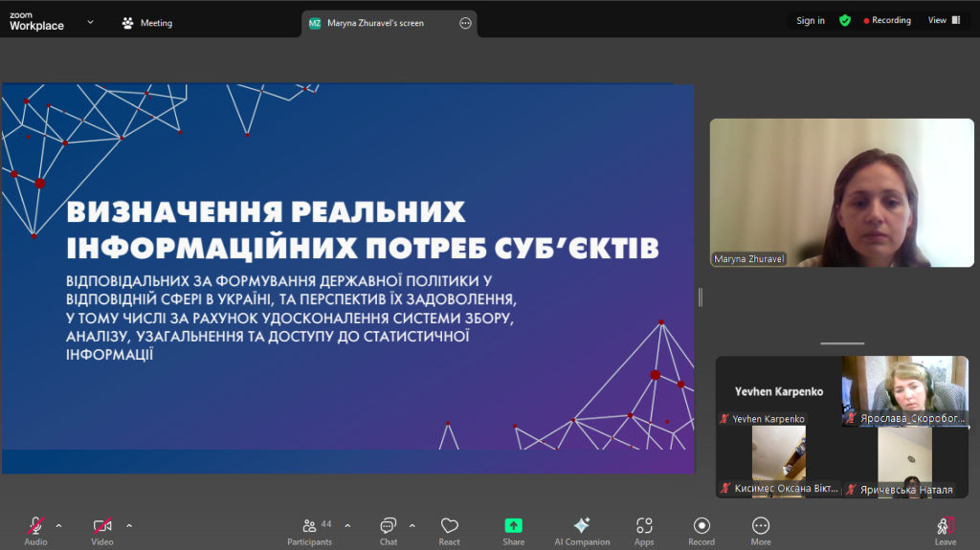Open screen share options ellipsis icon

[x=466, y=23]
